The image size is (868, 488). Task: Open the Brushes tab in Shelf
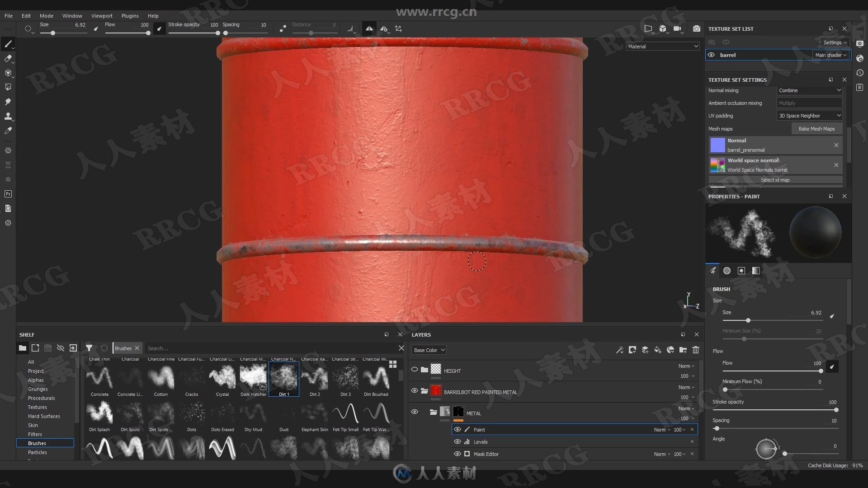pos(123,348)
